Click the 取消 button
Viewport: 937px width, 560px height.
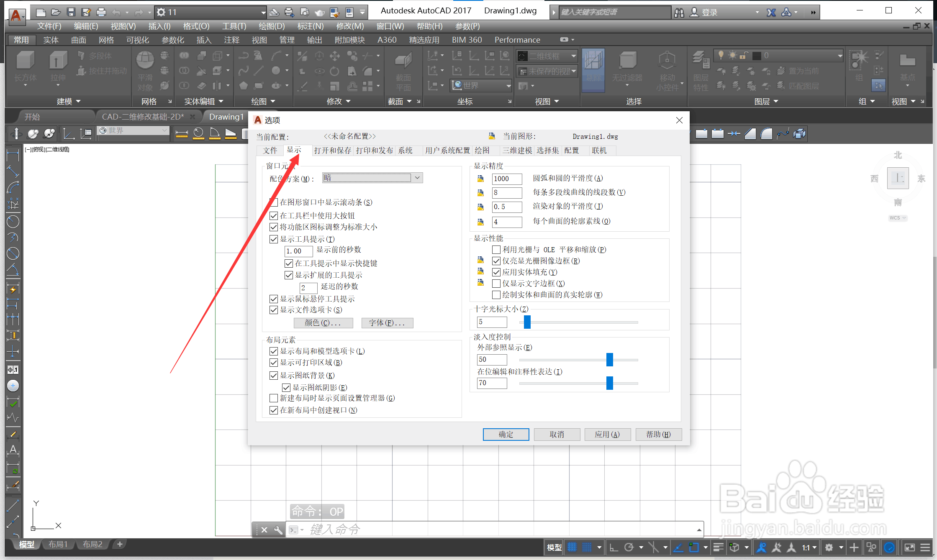point(557,435)
